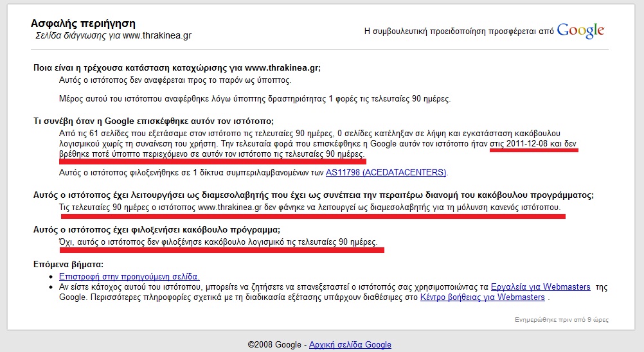Click line 'βρέθηκε ποτέ ύποπτο περιεχόμενο'
The image size is (644, 352).
click(211, 154)
